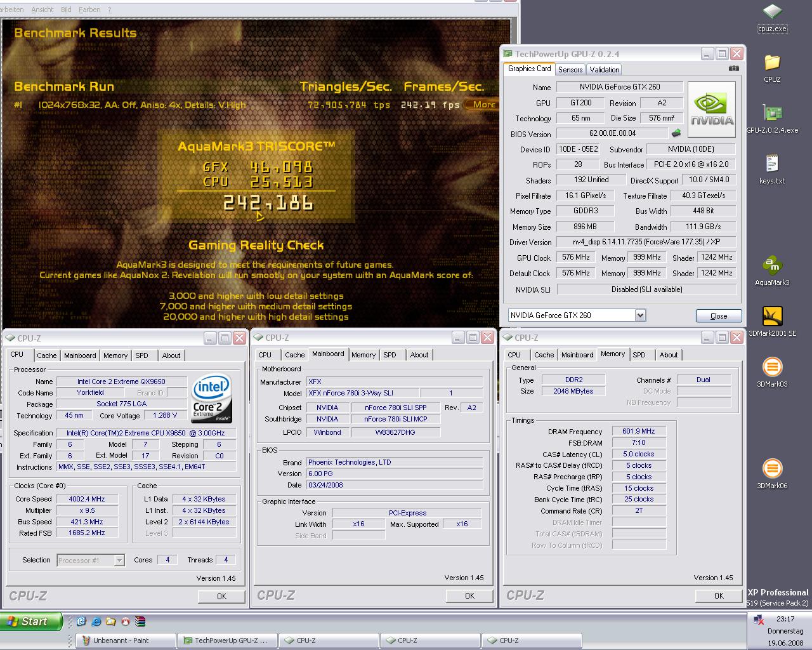This screenshot has height=650, width=812.
Task: Click BIOS Version value 62.00.0E.00.04
Action: 612,133
